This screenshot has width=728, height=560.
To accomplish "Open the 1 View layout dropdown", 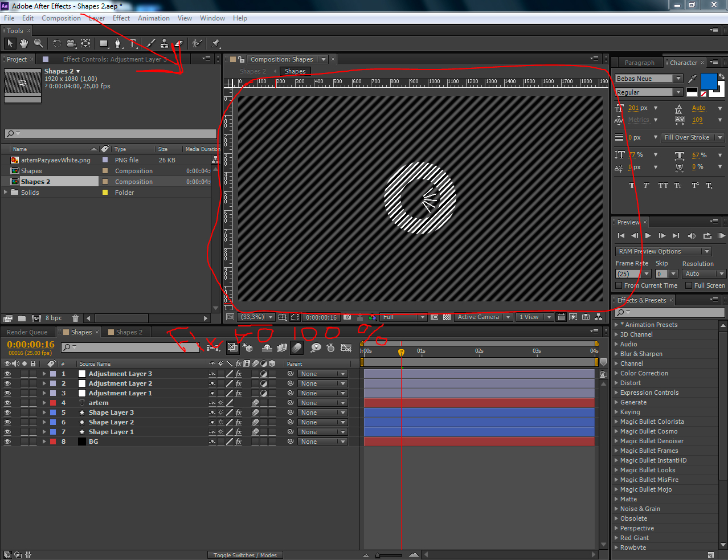I will (x=535, y=317).
